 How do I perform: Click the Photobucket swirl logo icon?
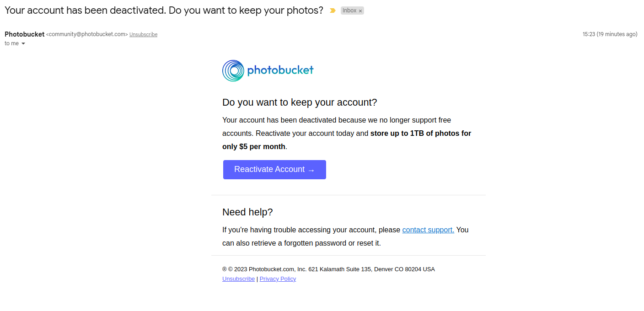click(x=233, y=71)
